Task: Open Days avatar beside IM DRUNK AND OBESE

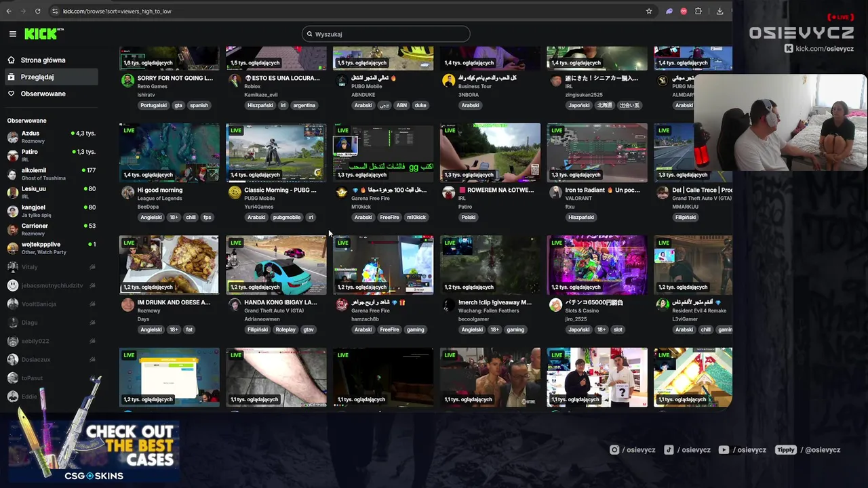Action: click(x=127, y=305)
